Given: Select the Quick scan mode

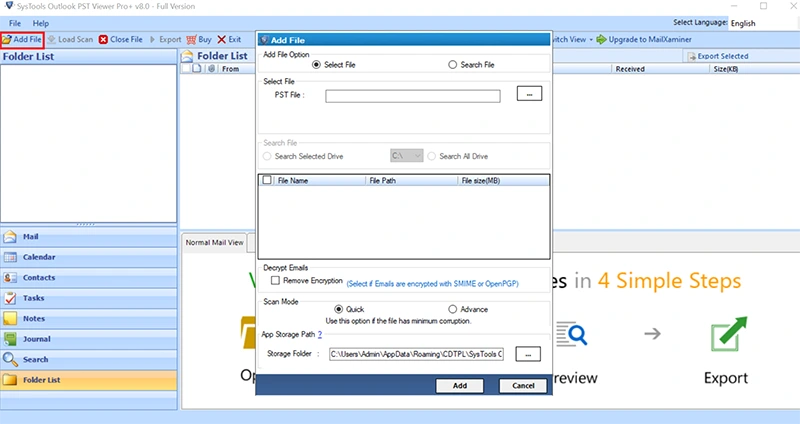Looking at the screenshot, I should pyautogui.click(x=339, y=309).
